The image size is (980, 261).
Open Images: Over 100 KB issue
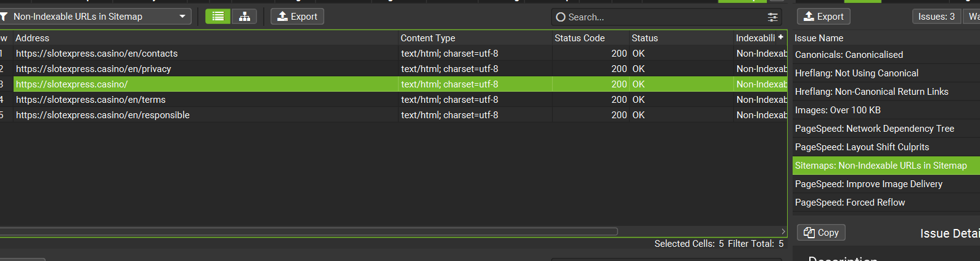838,110
